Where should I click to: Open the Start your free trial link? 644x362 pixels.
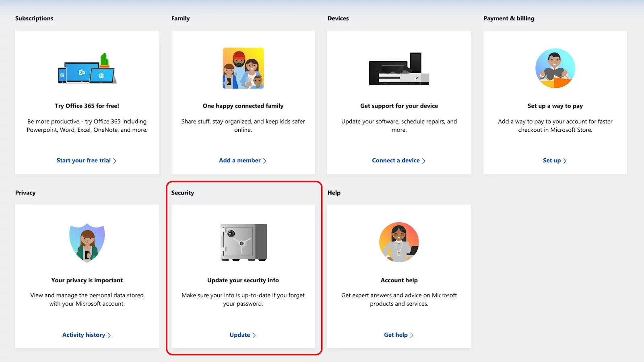tap(87, 160)
